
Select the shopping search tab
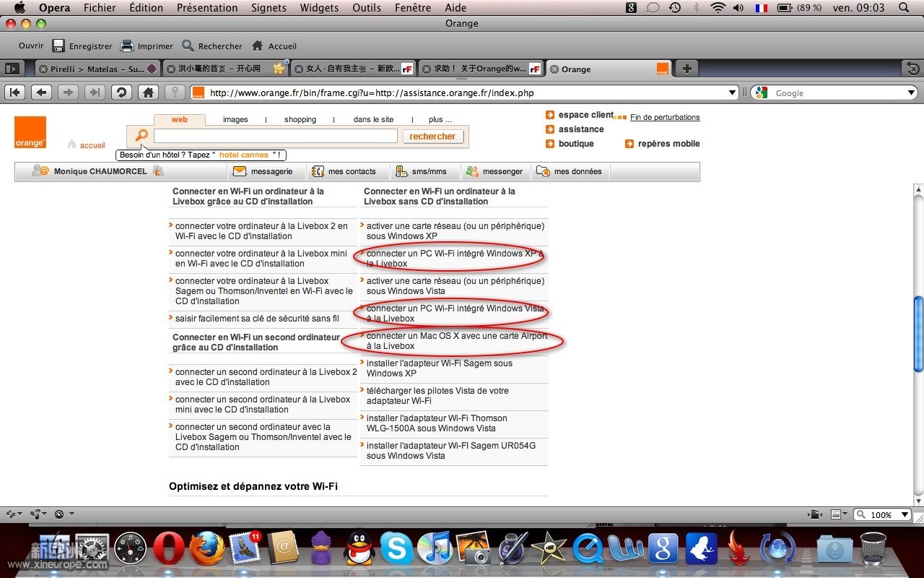(x=300, y=119)
